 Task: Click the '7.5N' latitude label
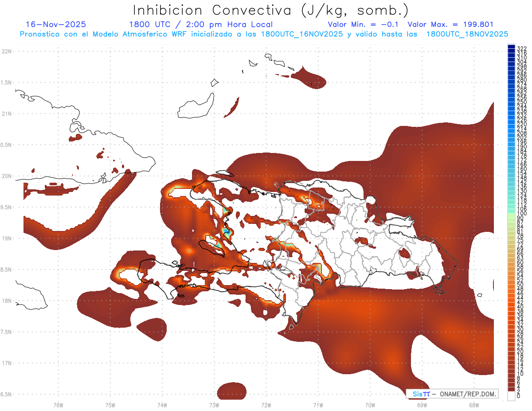point(7,332)
